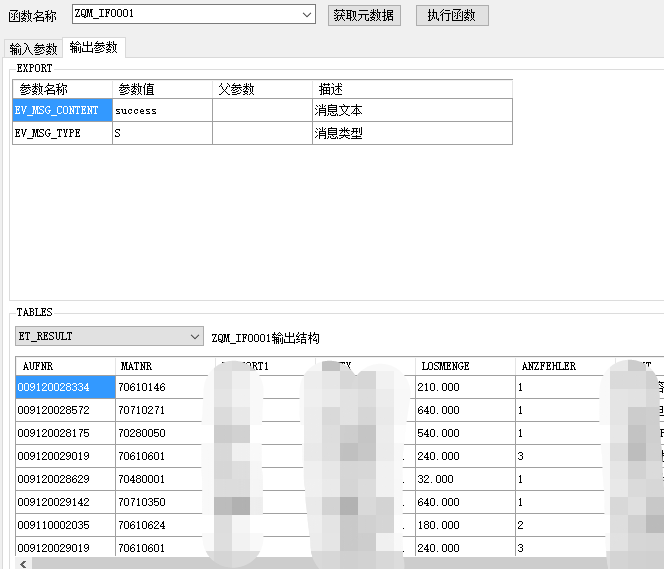Select the EV_MSG_TYPE parameter cell
664x569 pixels.
click(63, 133)
